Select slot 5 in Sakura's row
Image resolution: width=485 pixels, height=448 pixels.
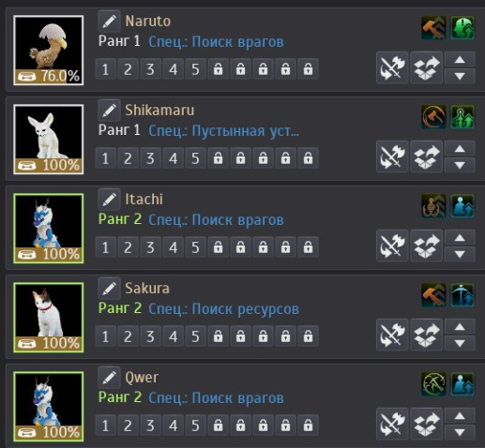[195, 336]
